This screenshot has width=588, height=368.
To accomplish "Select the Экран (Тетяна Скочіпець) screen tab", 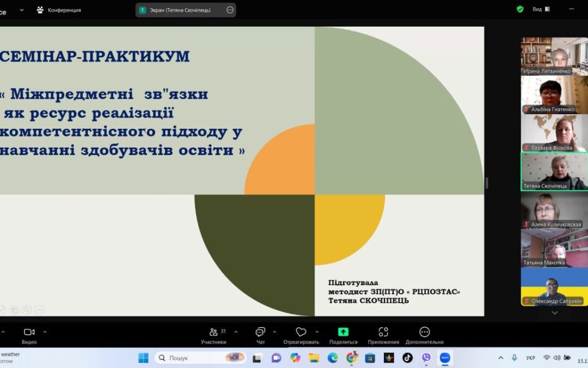I will pos(180,9).
